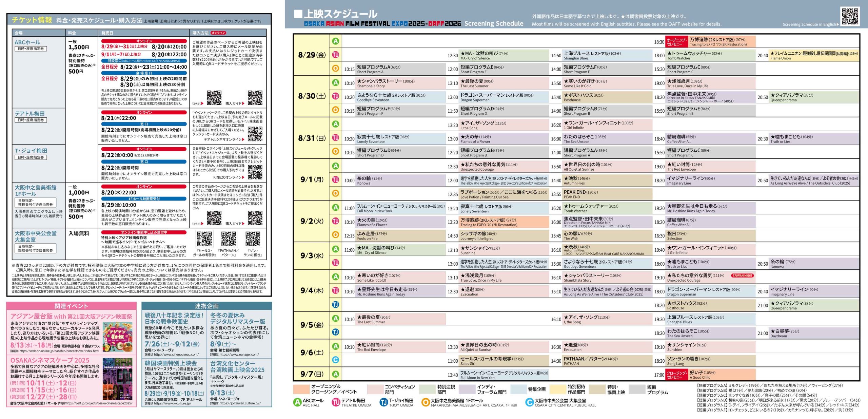Click the 9/5 21:00 ★白昼夢 Daydream entry
Screen dimensions: 868x419
pos(814,333)
